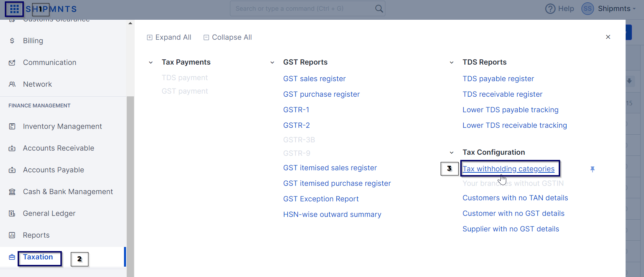The width and height of the screenshot is (644, 277).
Task: Collapse the GST Reports section chevron
Action: coord(272,63)
